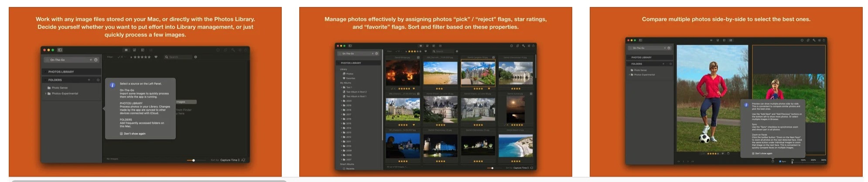Toggle the Sync checkbox under the compared photos
This screenshot has height=182, width=868.
coord(780,162)
